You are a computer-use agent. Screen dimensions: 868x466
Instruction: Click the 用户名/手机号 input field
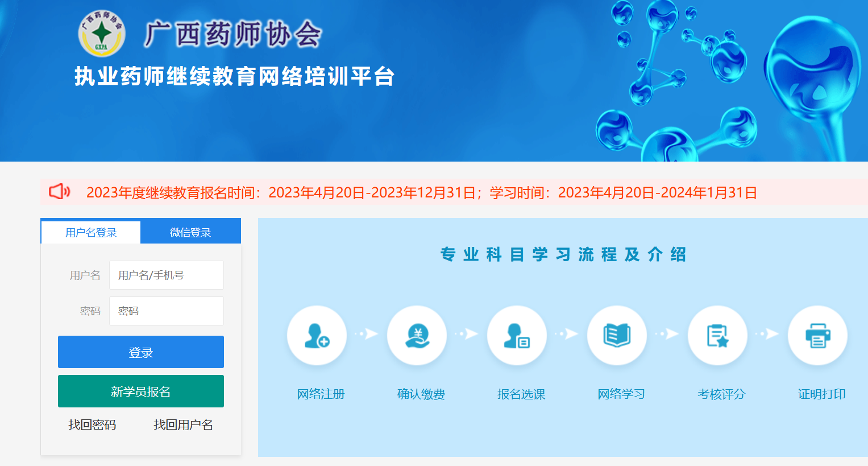point(166,275)
